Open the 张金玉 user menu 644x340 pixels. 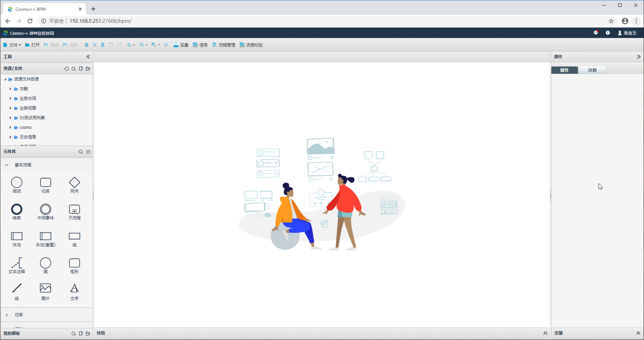coord(627,33)
